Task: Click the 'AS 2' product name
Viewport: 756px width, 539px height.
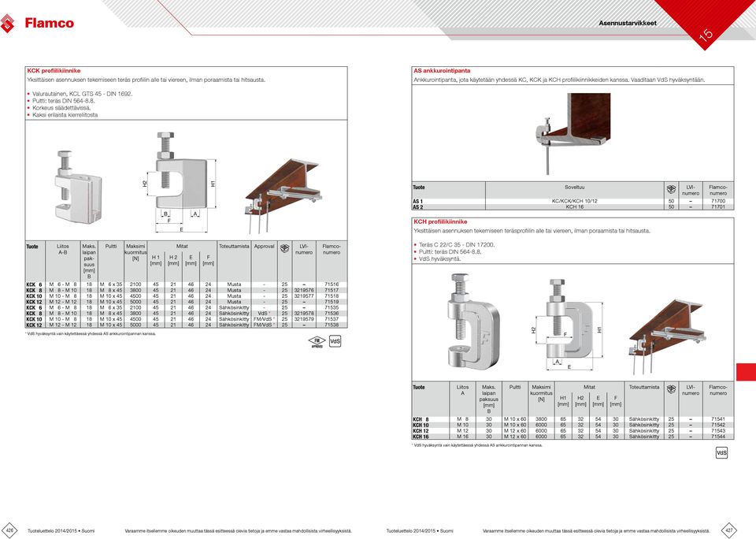Action: (418, 207)
